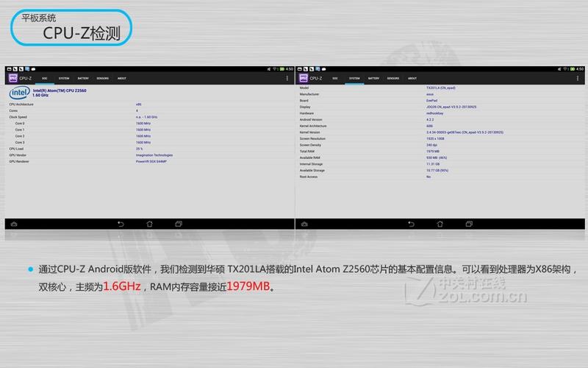The image size is (588, 368).
Task: Switch to the SOC tab on the System screen
Action: pyautogui.click(x=335, y=79)
